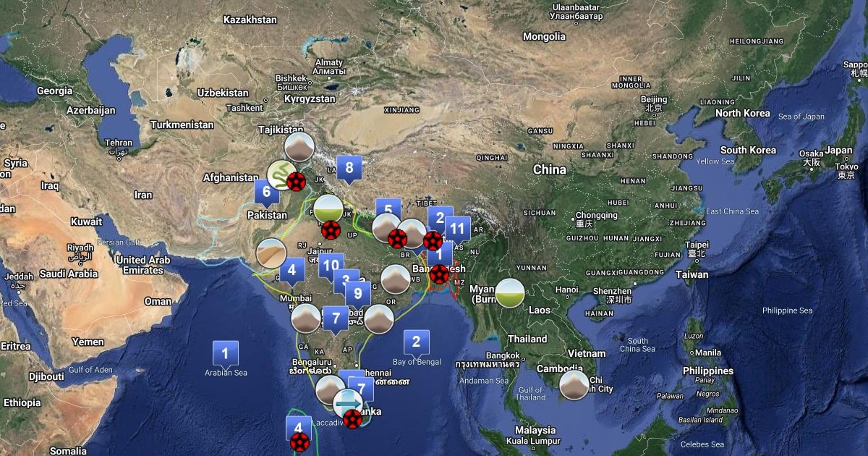This screenshot has width=868, height=456.
Task: Open blue marker number 10 south of Jaipur
Action: tap(331, 266)
